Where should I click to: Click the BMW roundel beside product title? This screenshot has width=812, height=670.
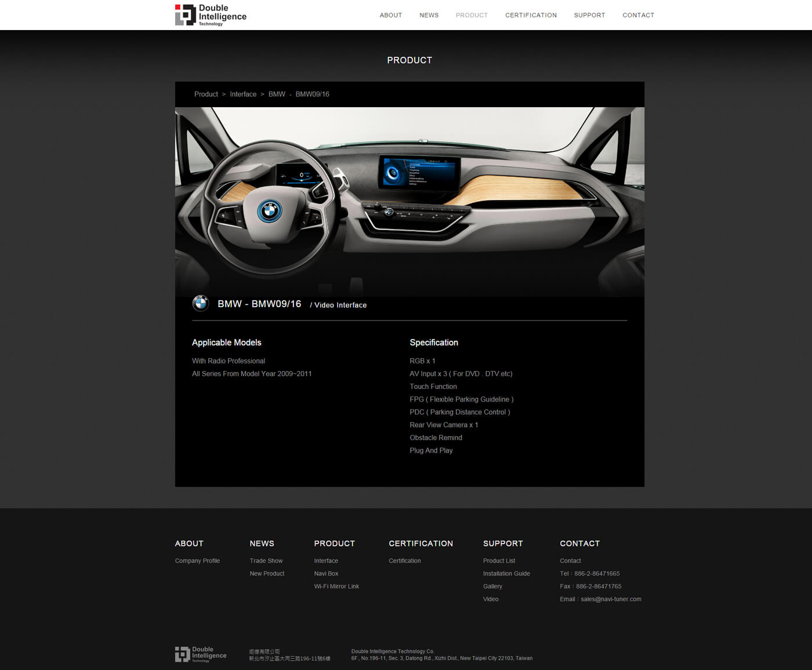click(201, 304)
